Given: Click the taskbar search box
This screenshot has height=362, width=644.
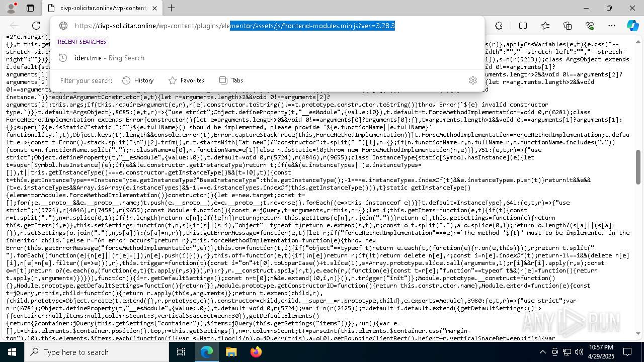Looking at the screenshot, I should coord(97,352).
